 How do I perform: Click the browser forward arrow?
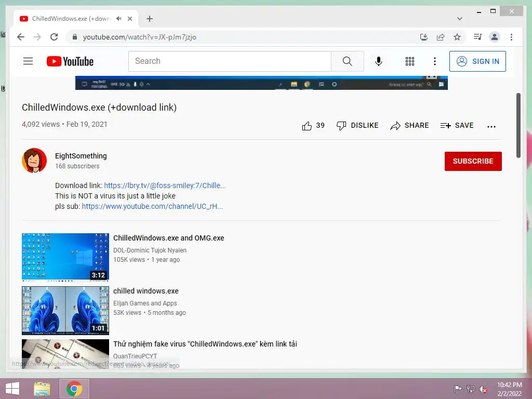coord(37,37)
